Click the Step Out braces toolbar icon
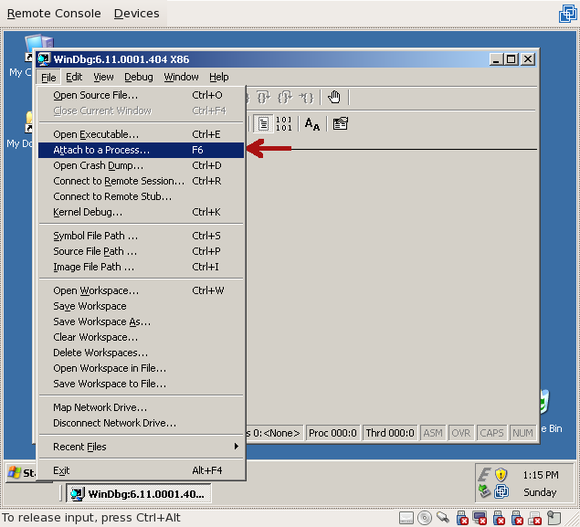The image size is (580, 527). [284, 98]
